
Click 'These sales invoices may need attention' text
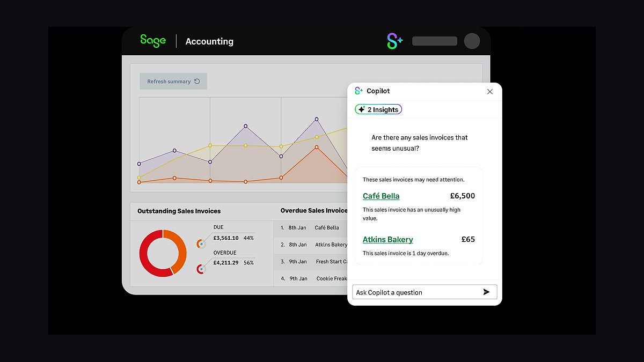414,180
